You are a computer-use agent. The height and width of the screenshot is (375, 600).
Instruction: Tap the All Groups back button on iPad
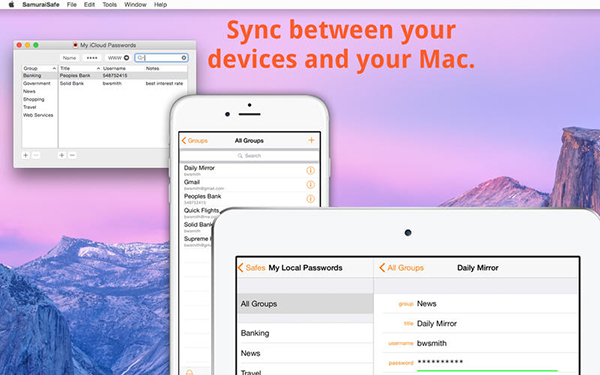(401, 268)
